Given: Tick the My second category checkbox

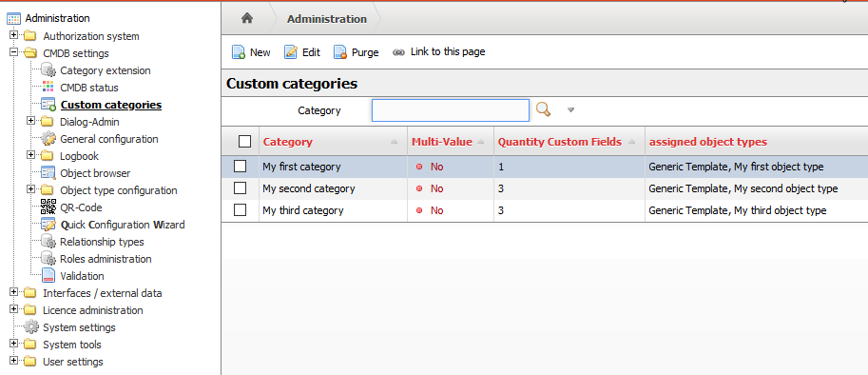Looking at the screenshot, I should pyautogui.click(x=240, y=188).
